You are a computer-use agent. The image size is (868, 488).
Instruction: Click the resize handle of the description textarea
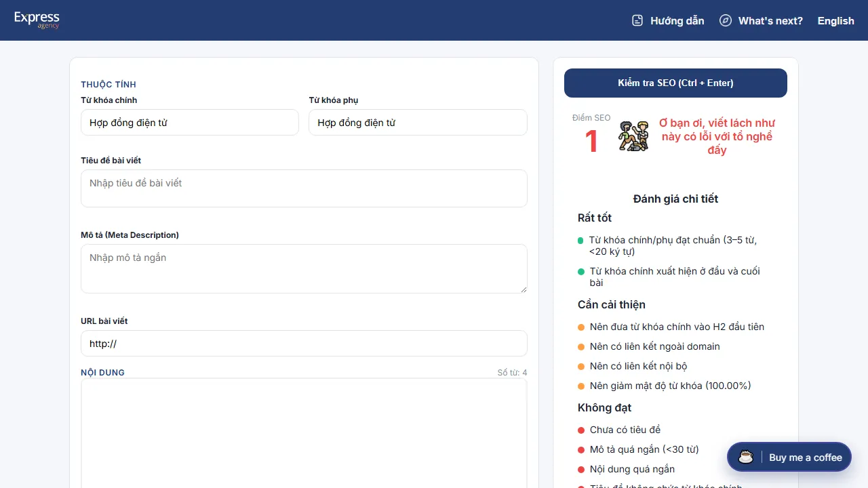[x=524, y=290]
